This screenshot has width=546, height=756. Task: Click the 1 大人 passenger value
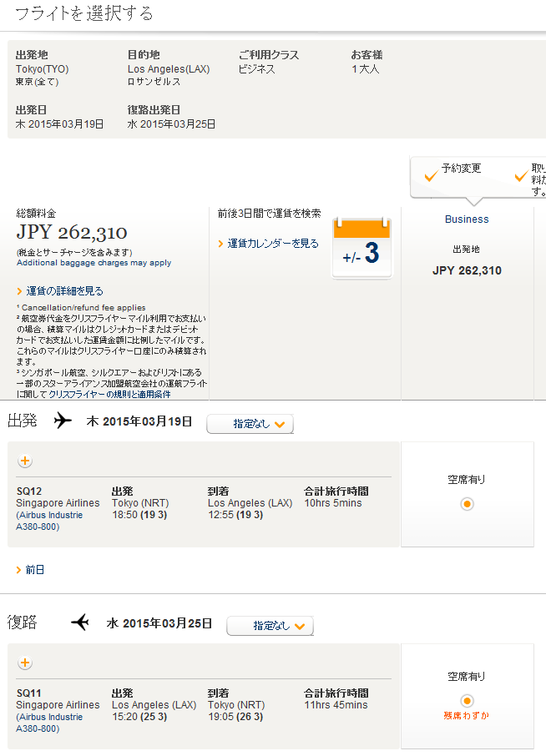click(x=365, y=69)
